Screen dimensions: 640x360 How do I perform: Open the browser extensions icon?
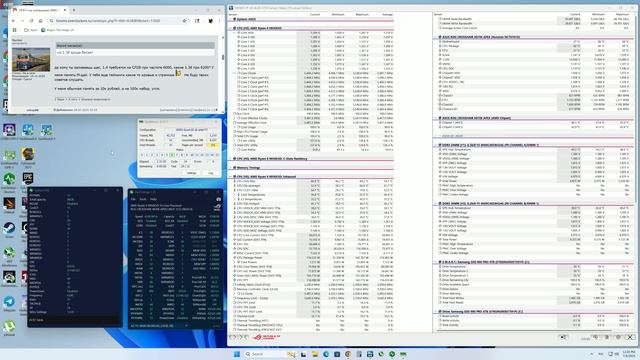pos(197,21)
